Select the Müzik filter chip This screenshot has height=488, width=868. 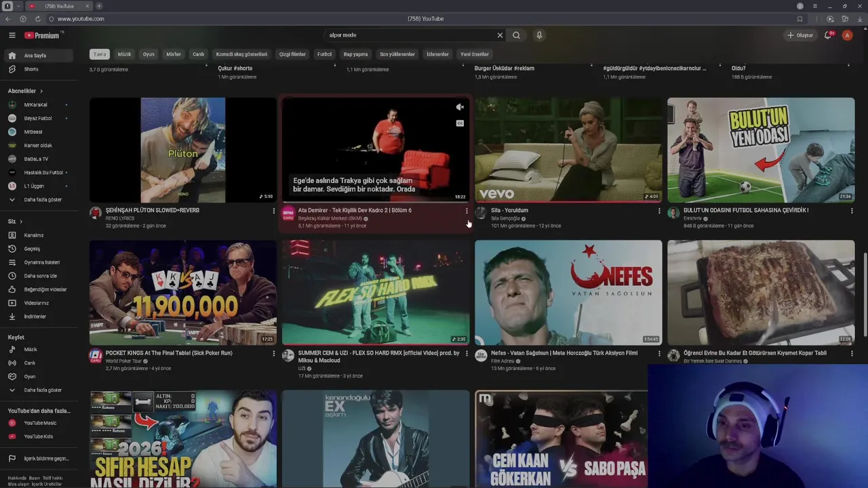click(x=124, y=54)
